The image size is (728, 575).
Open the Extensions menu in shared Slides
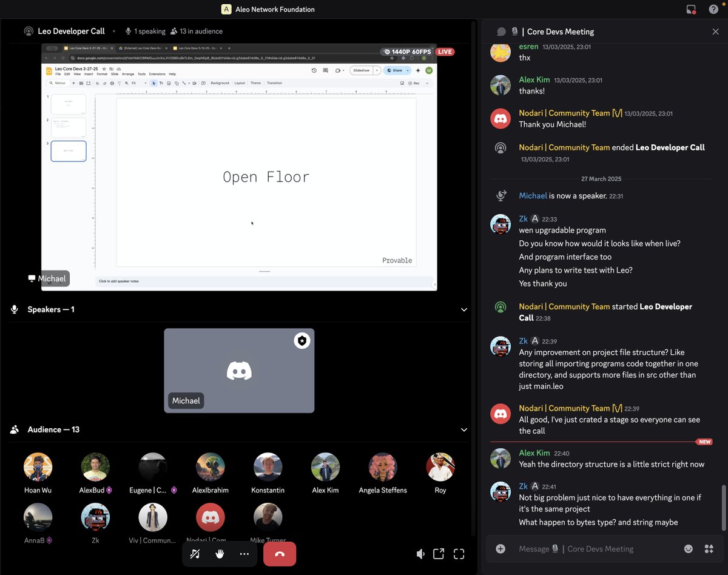coord(157,74)
